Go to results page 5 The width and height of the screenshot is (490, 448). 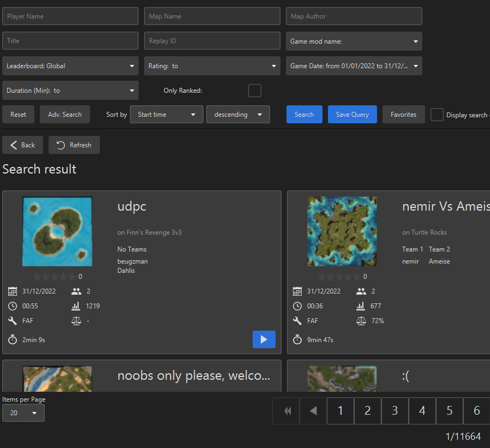(x=449, y=410)
